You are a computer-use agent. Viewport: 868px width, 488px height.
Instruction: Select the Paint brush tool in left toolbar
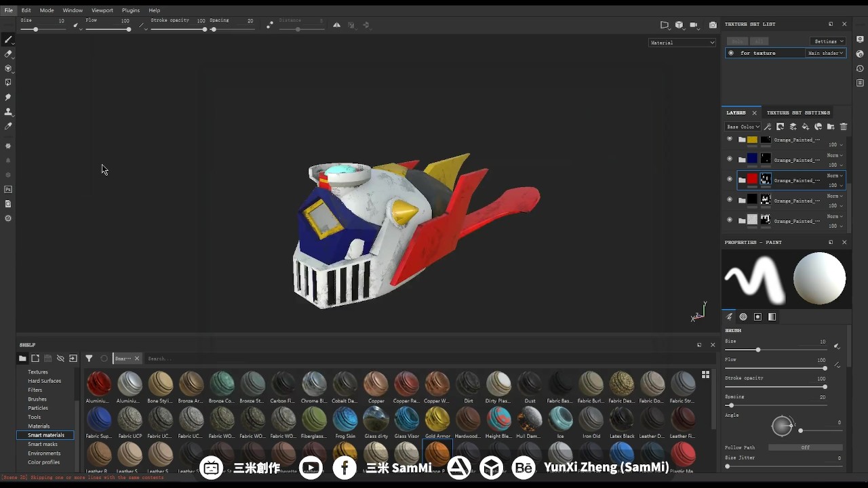click(8, 39)
